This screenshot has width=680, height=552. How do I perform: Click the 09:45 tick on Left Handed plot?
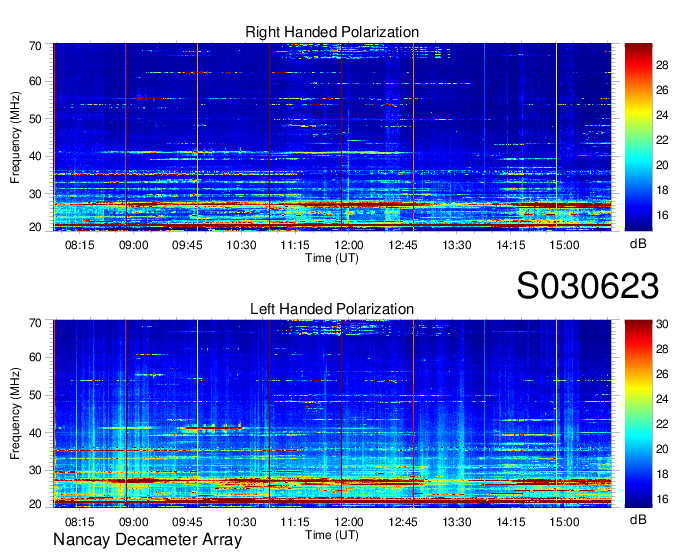187,522
